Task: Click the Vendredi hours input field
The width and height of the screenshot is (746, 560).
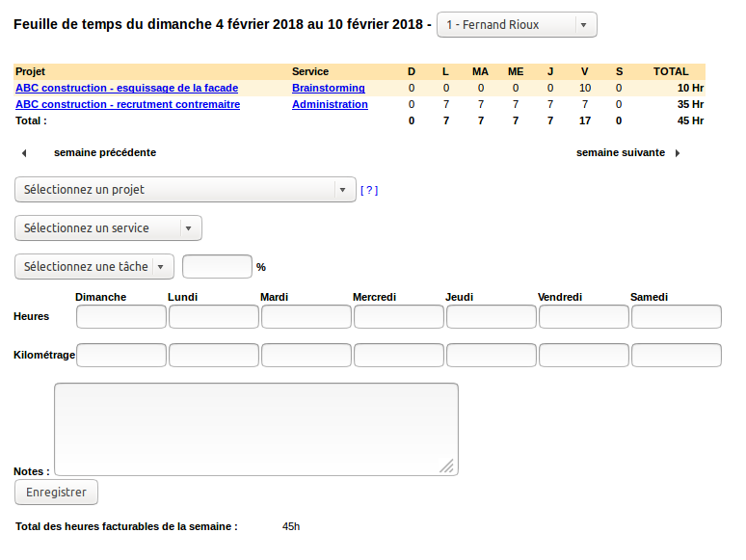Action: pyautogui.click(x=584, y=317)
